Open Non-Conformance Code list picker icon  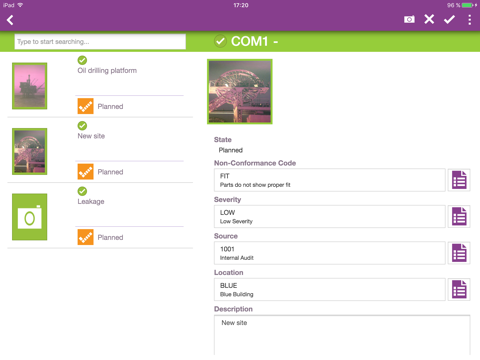[459, 180]
